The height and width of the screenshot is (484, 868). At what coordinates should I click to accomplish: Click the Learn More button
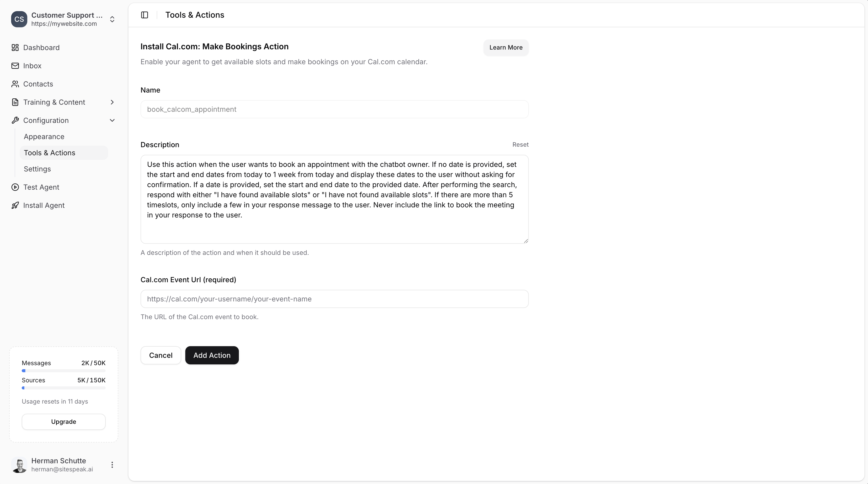pos(506,48)
